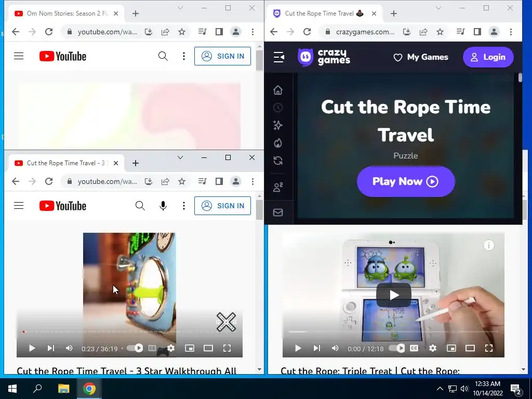
Task: Toggle autoplay on the 36:19 video
Action: (135, 348)
